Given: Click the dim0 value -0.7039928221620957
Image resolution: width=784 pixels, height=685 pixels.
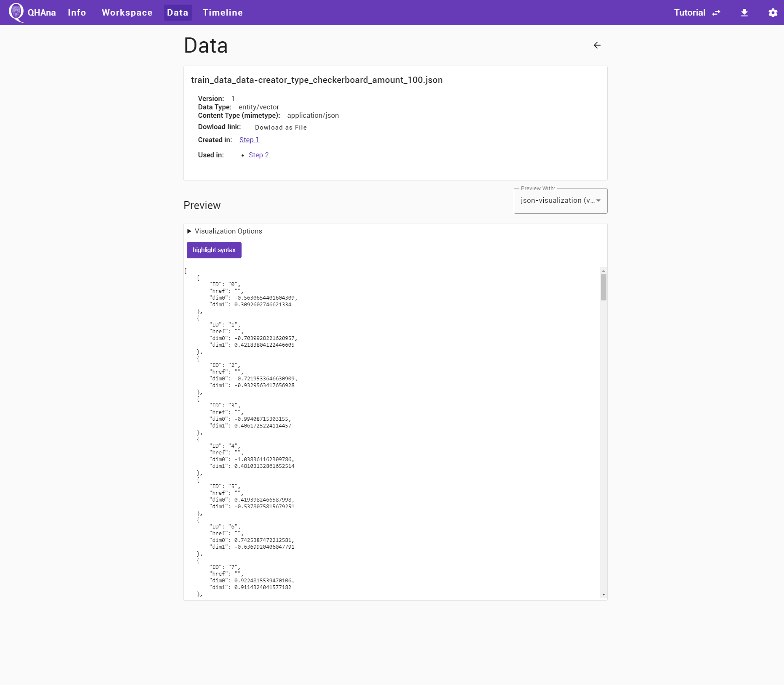Looking at the screenshot, I should tap(264, 338).
